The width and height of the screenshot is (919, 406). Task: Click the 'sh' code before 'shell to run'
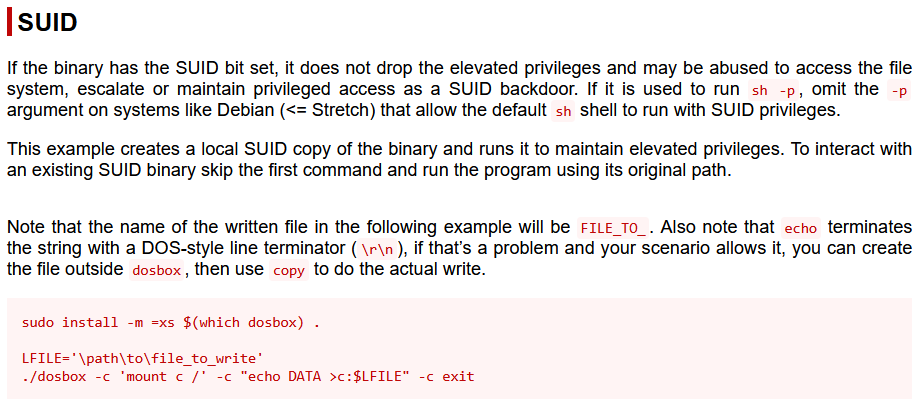click(x=563, y=112)
